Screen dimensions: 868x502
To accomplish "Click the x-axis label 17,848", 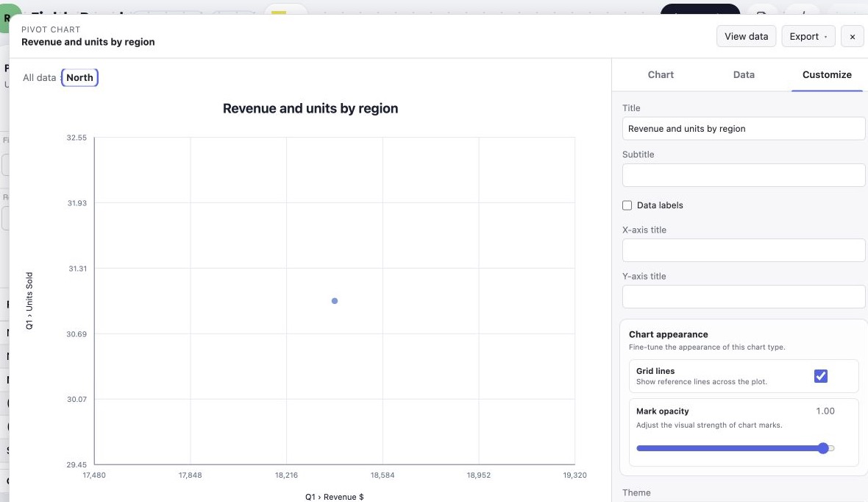I will [190, 476].
